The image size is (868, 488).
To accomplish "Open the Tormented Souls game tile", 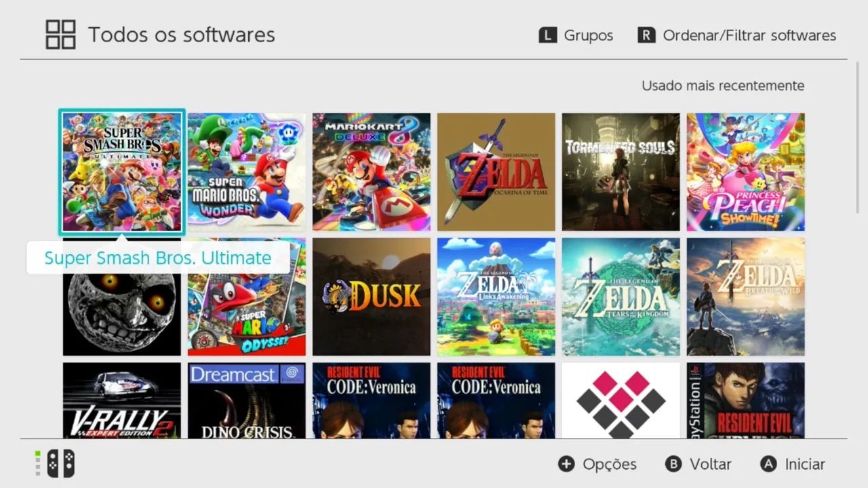I will coord(621,172).
